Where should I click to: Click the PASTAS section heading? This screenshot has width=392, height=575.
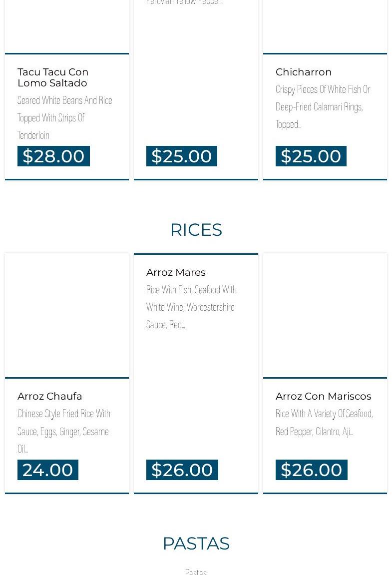pyautogui.click(x=196, y=544)
